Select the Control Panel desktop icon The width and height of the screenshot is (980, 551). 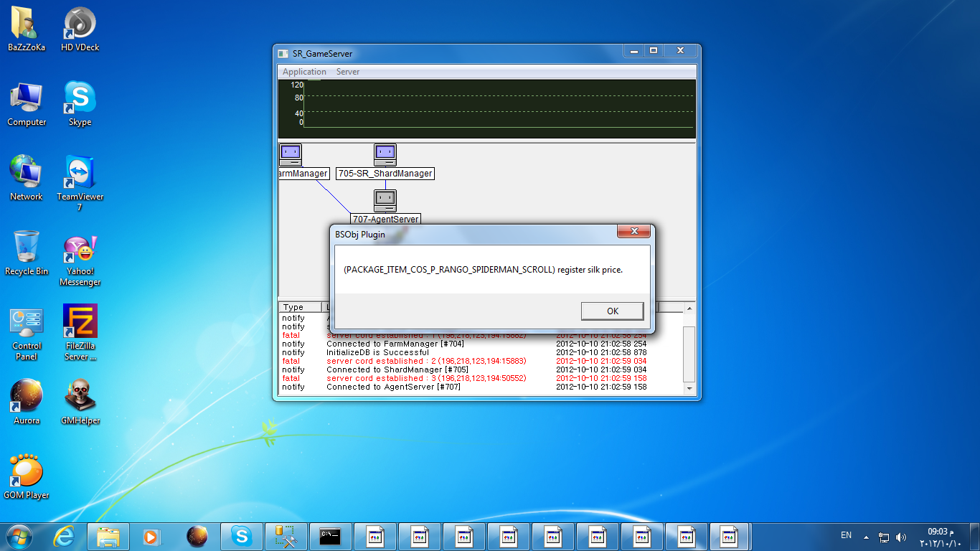click(x=27, y=333)
